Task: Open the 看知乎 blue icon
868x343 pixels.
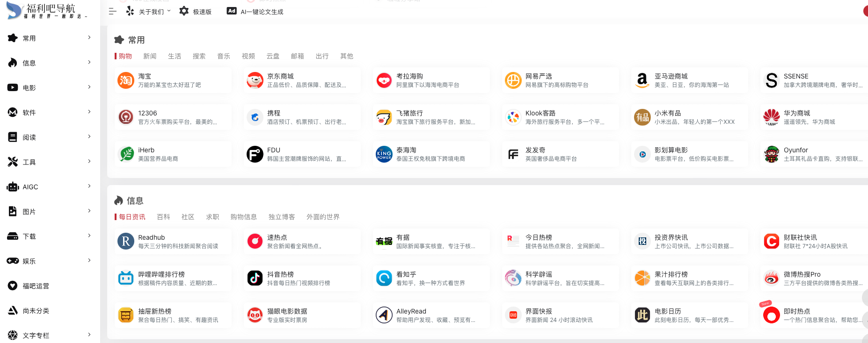Action: tap(384, 279)
